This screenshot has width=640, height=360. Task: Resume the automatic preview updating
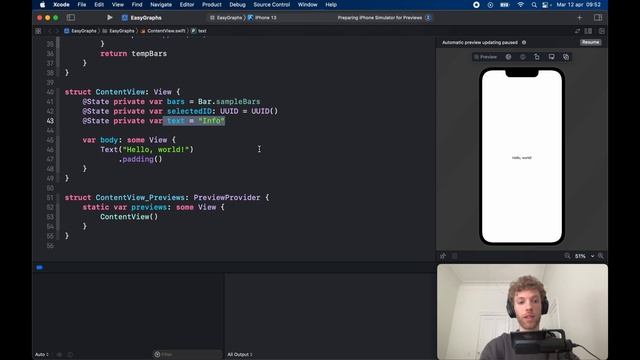(590, 42)
